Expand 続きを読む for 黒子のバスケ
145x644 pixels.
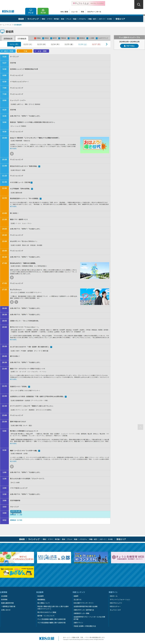[x=13, y=340]
